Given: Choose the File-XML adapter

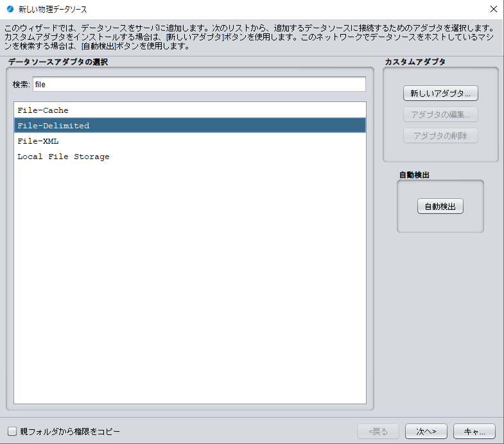Looking at the screenshot, I should [189, 141].
